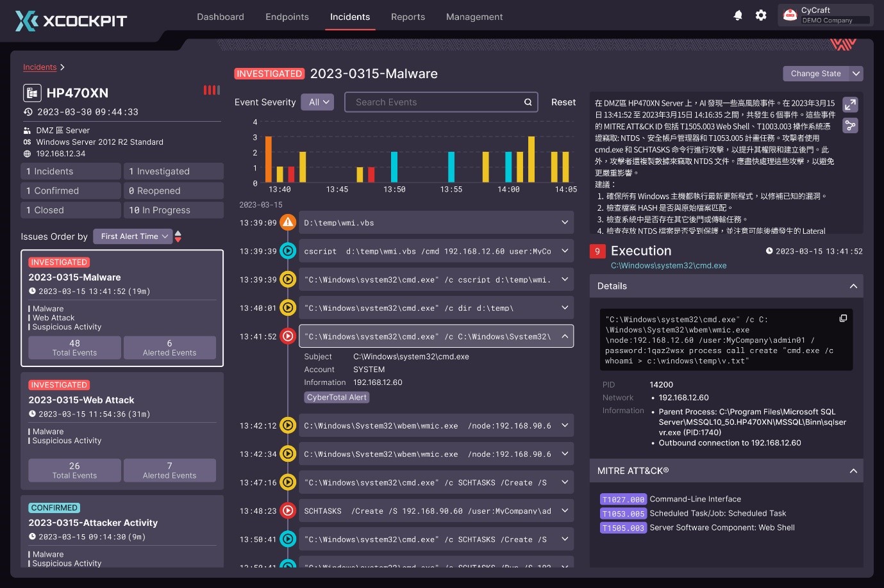This screenshot has height=588, width=884.
Task: Toggle the CyberTotal Alert tag
Action: [337, 398]
